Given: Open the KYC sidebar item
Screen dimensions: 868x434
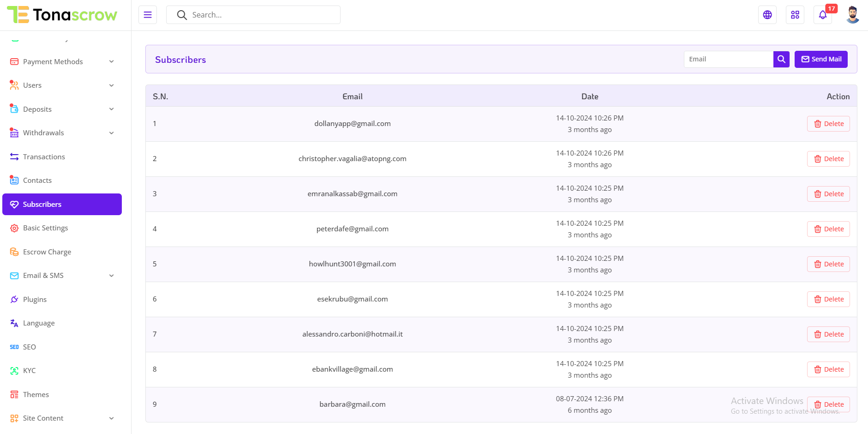Looking at the screenshot, I should [x=29, y=370].
